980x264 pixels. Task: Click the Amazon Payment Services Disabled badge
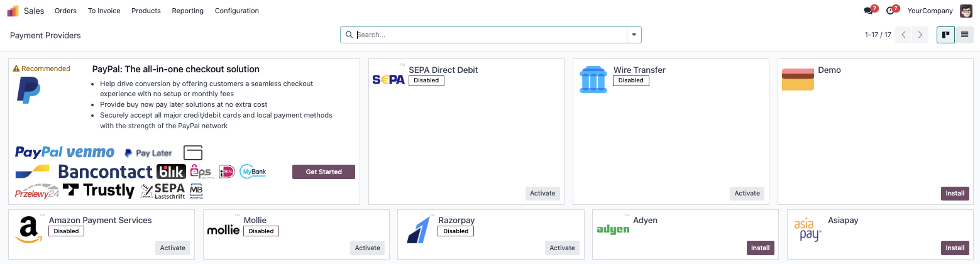[x=66, y=231]
